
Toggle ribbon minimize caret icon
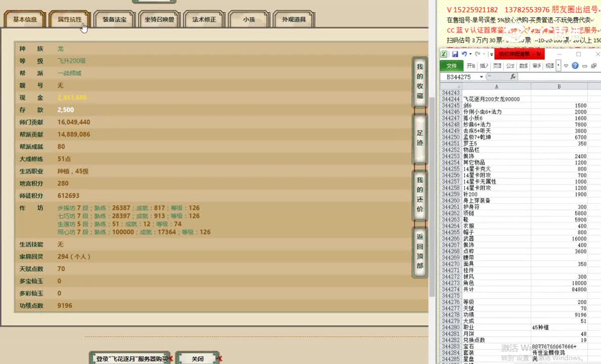click(x=566, y=66)
